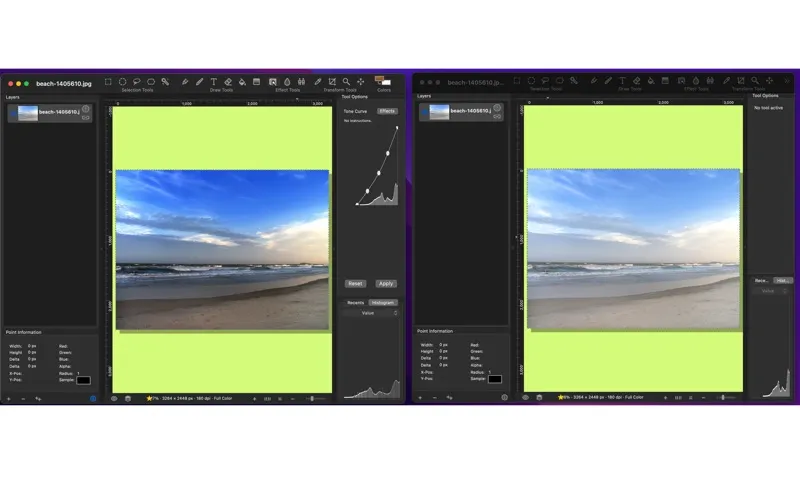
Task: Click the Sample color swatch in left window
Action: (x=84, y=381)
